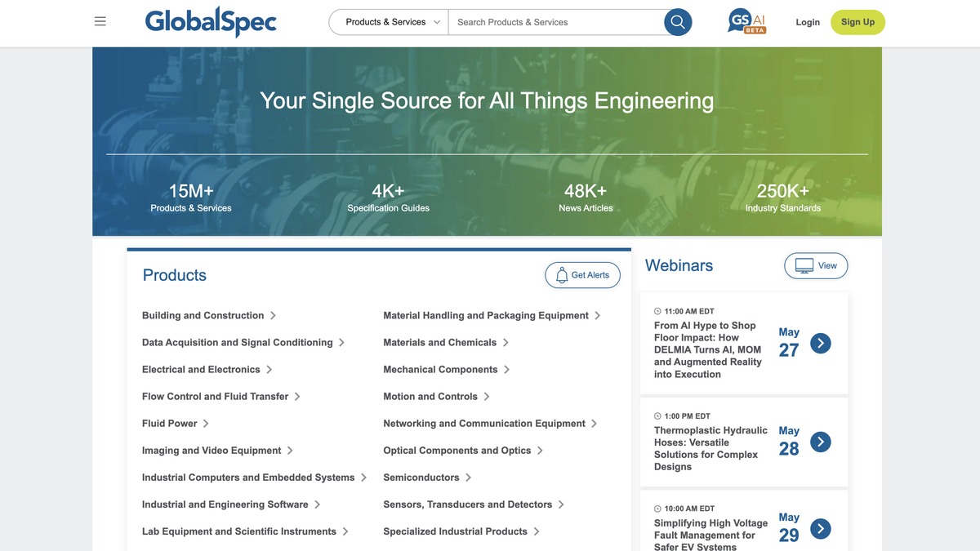Expand chevron next to Building and Construction
The image size is (980, 551).
point(273,316)
